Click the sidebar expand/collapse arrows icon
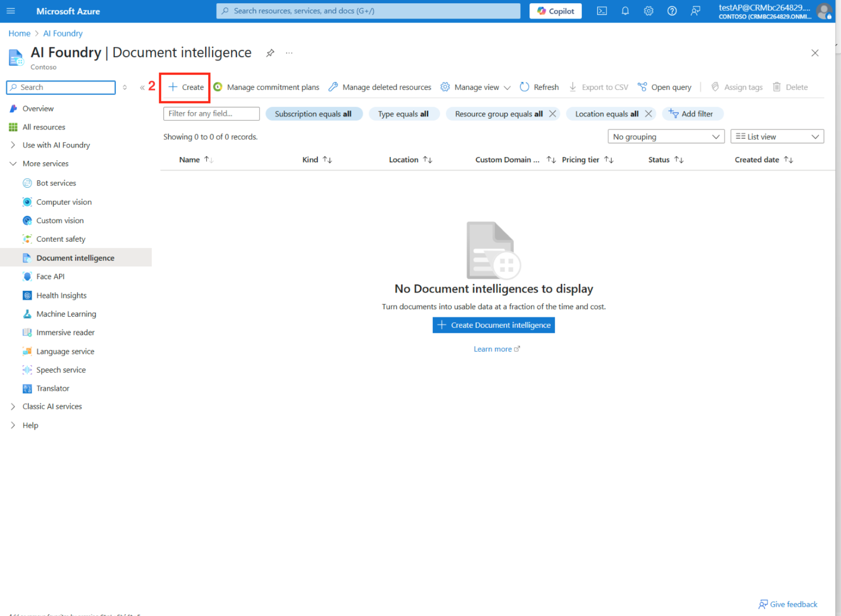The width and height of the screenshot is (841, 616). 125,87
